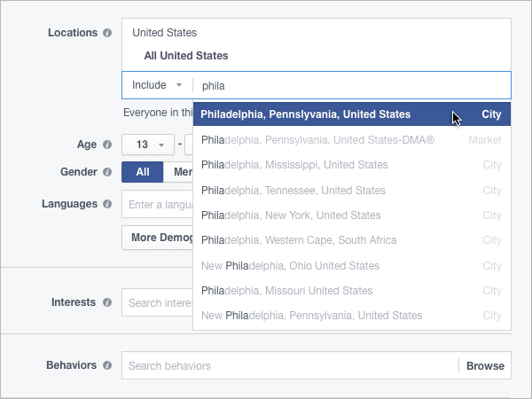The width and height of the screenshot is (532, 399).
Task: Click Browse in the Behaviors field
Action: [x=485, y=365]
